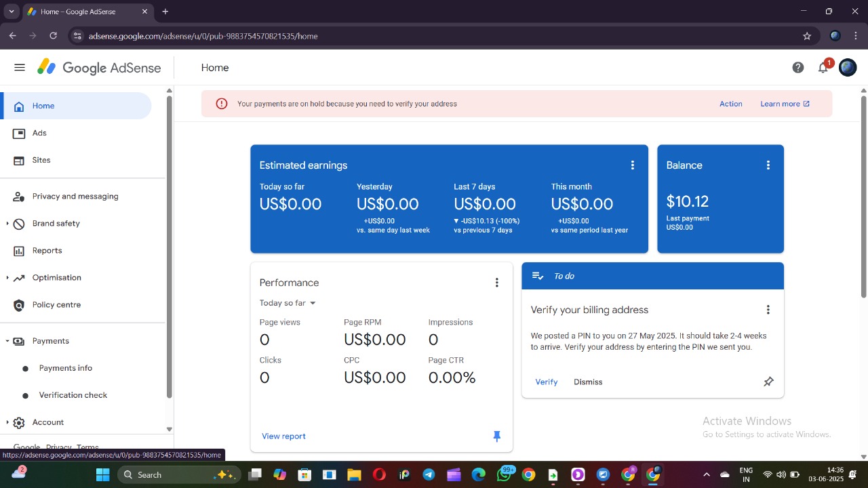Click the Page CTR 0.00% value

(x=452, y=378)
